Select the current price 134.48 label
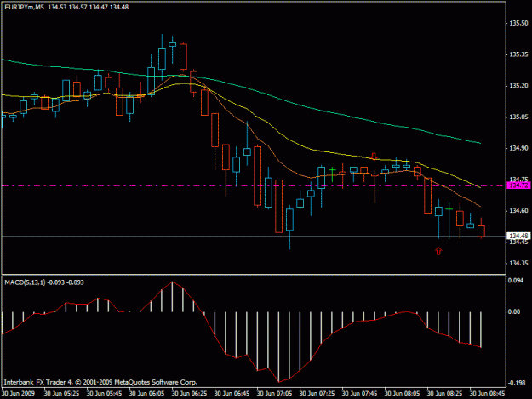 [x=518, y=236]
